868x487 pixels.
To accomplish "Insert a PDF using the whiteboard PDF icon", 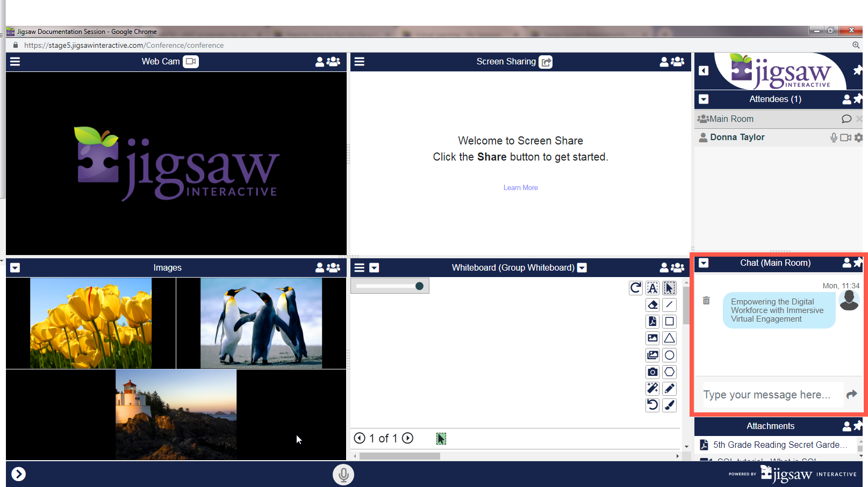I will pyautogui.click(x=652, y=322).
